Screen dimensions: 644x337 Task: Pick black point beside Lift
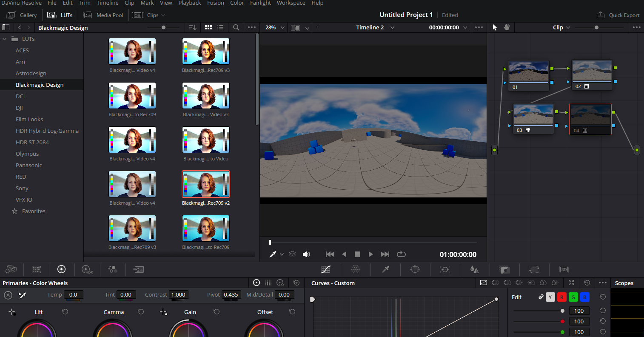pyautogui.click(x=12, y=312)
